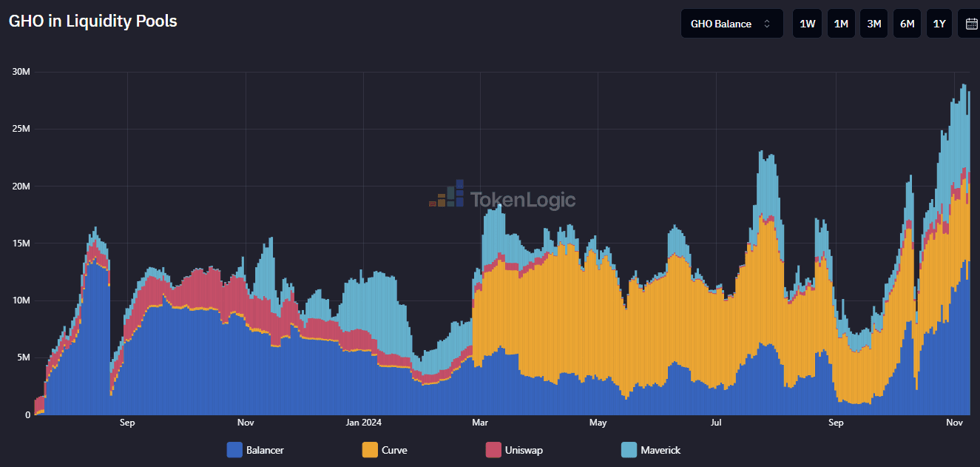Toggle the Balancer series label in legend
This screenshot has height=467, width=980.
click(265, 450)
